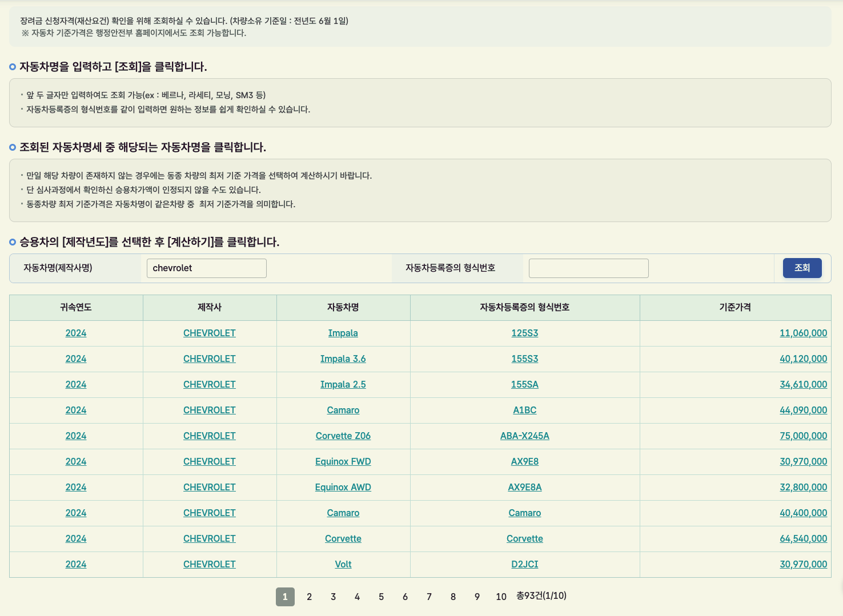Image resolution: width=843 pixels, height=616 pixels.
Task: Go to results page 6
Action: coord(405,597)
